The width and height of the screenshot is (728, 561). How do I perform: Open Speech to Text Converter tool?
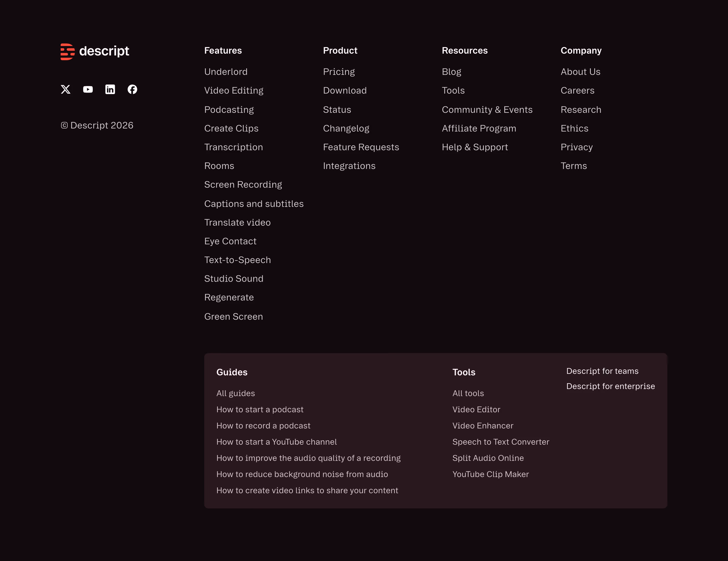[501, 442]
